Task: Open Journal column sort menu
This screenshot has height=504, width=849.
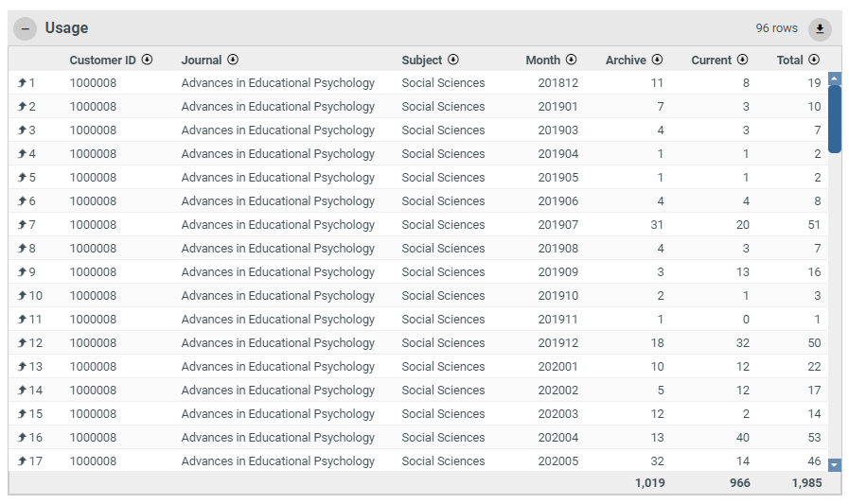Action: pos(233,60)
